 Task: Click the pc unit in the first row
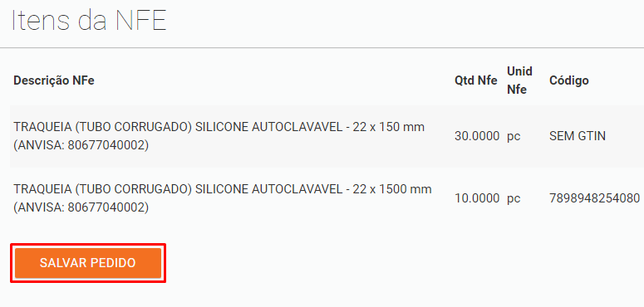click(x=514, y=137)
